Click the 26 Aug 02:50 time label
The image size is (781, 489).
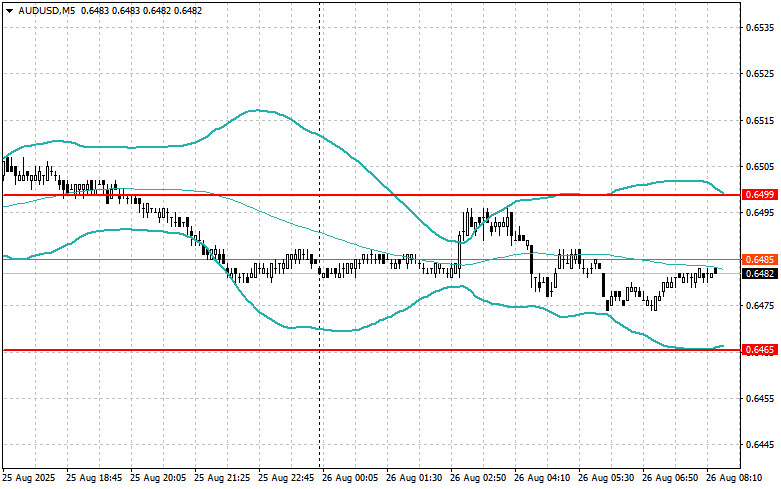pyautogui.click(x=478, y=478)
